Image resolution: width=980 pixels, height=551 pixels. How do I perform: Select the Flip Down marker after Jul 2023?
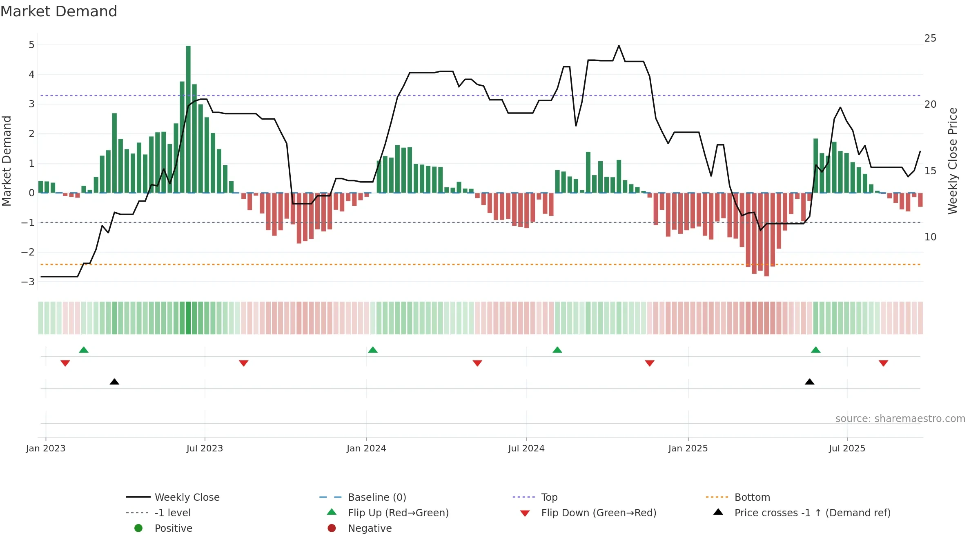[x=244, y=363]
